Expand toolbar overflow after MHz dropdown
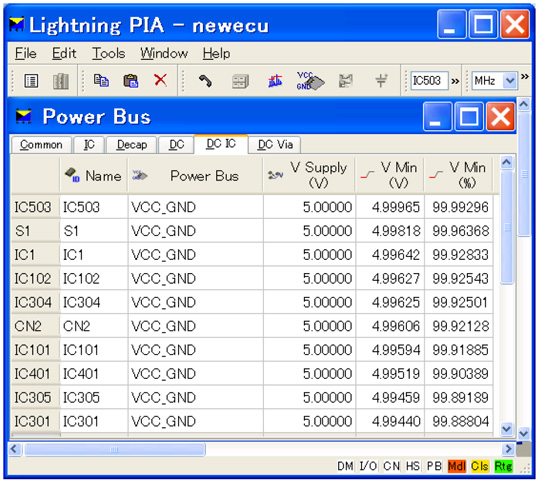This screenshot has width=540, height=482. coord(525,76)
